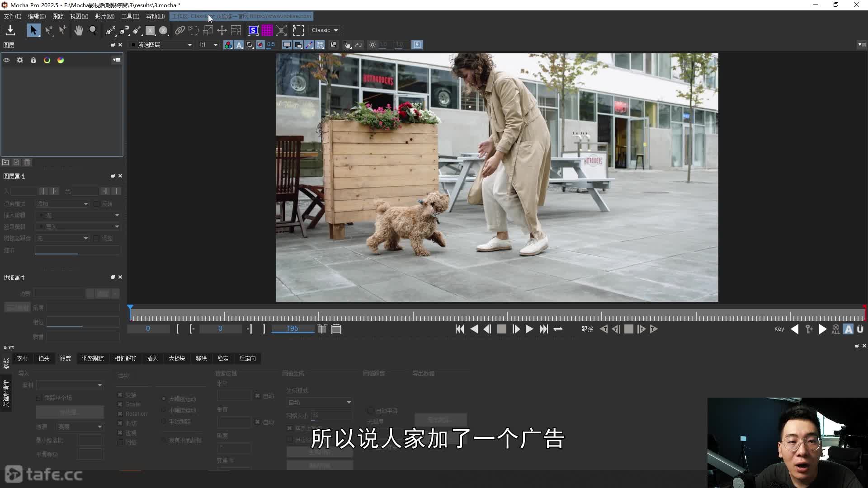Switch to the 相机解算 tab
Screen dimensions: 868x488
pyautogui.click(x=125, y=358)
